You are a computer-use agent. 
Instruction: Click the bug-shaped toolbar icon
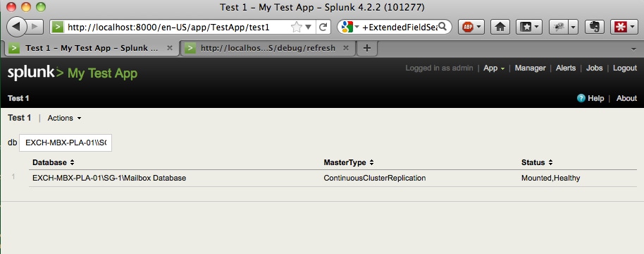pos(558,28)
